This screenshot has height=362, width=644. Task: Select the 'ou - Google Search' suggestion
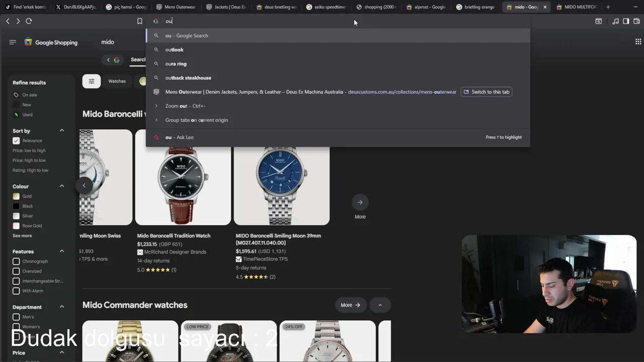pyautogui.click(x=338, y=36)
